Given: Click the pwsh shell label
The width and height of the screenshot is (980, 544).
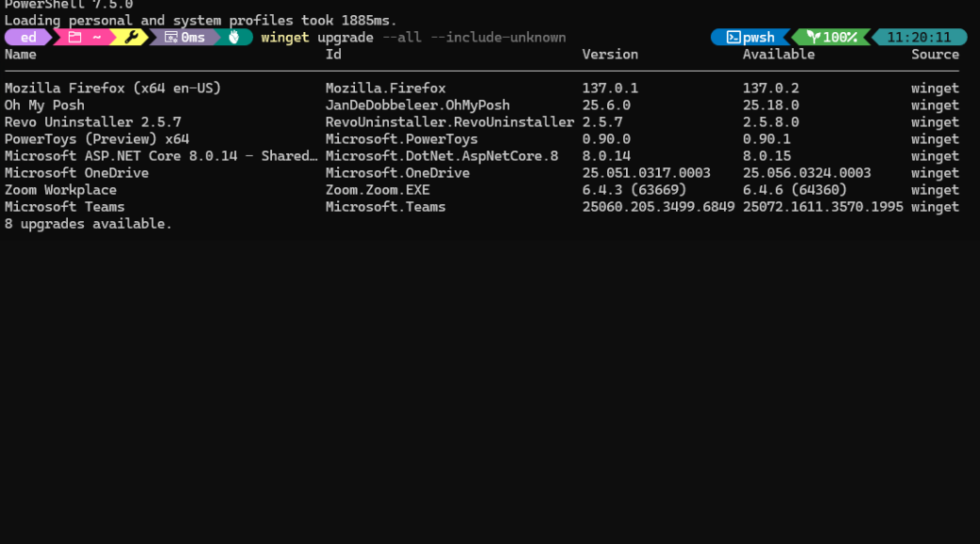Looking at the screenshot, I should point(759,38).
